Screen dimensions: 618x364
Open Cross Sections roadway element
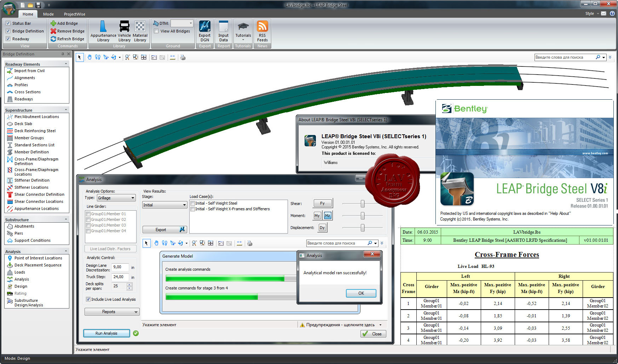[x=24, y=92]
